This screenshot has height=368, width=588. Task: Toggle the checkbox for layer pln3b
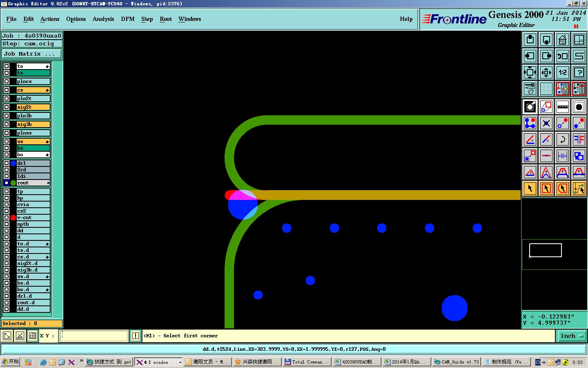[7, 116]
